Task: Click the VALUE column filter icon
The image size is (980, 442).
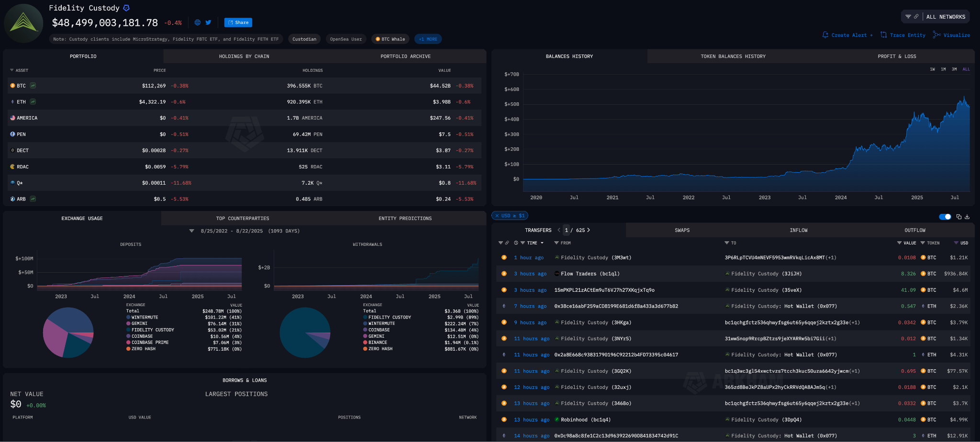Action: click(x=899, y=243)
